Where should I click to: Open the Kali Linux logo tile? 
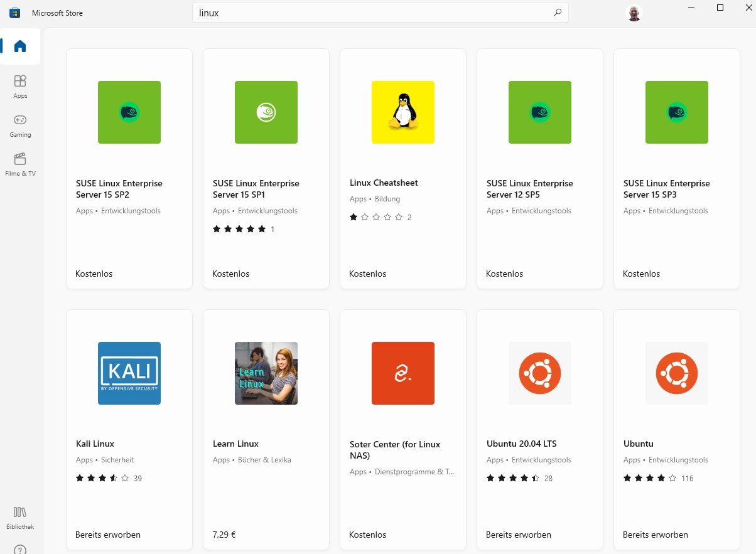[x=129, y=373]
